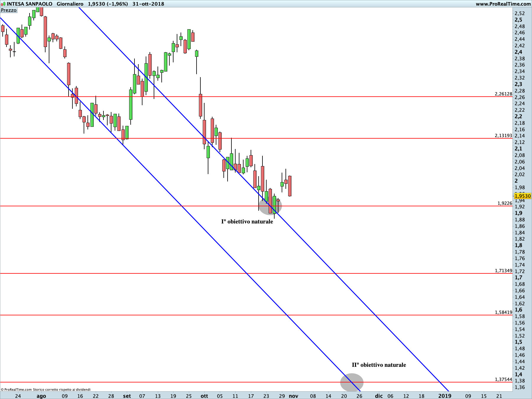This screenshot has height=399, width=532.
Task: Click the 1,37544 horizontal level label
Action: [x=503, y=379]
